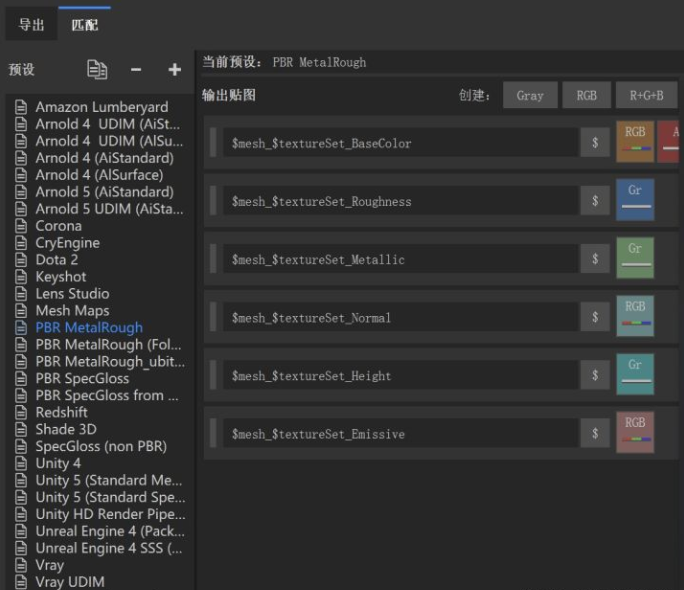
Task: Edit the $mesh_$textureSet_Height name field
Action: (x=401, y=375)
